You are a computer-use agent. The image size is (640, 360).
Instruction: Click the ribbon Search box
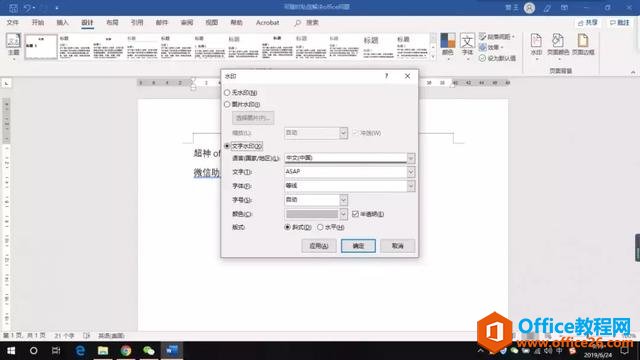point(307,23)
